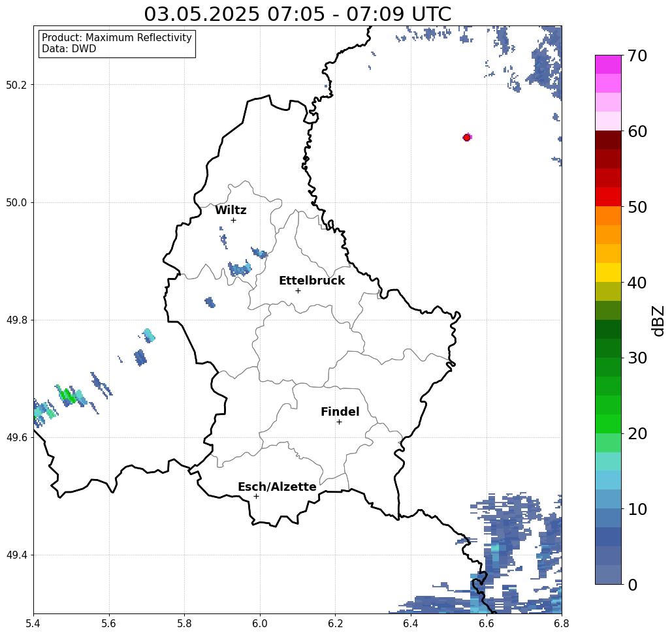This screenshot has height=635, width=672.
Task: Click longitude tick label 6.8
Action: coord(562,623)
